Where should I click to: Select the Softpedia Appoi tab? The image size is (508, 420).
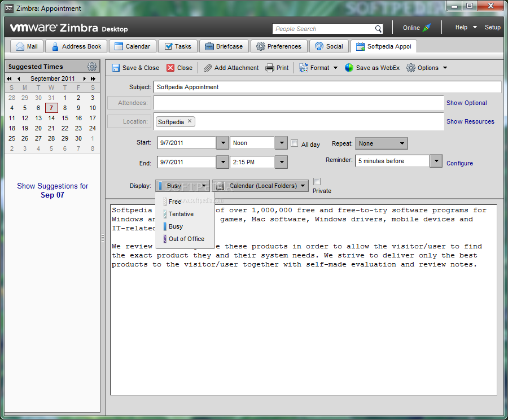[x=384, y=46]
